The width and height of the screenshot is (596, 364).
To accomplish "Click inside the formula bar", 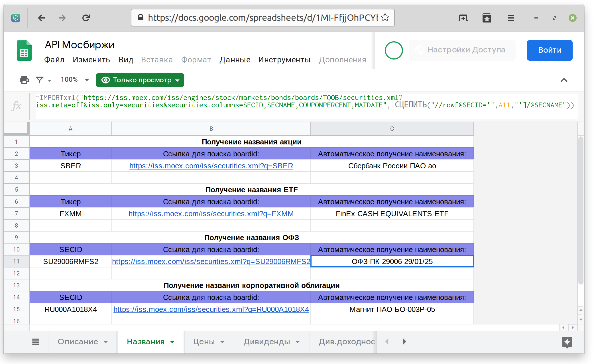I will point(307,106).
